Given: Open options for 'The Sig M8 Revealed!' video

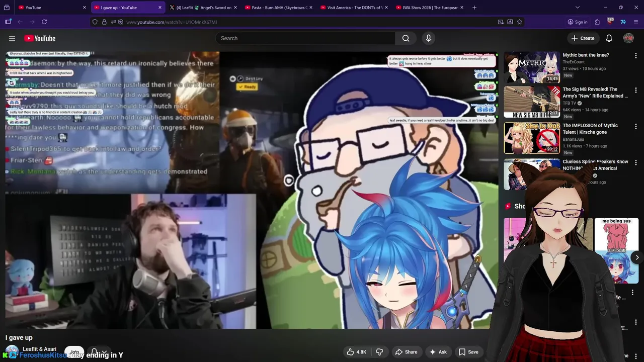Looking at the screenshot, I should [x=635, y=90].
